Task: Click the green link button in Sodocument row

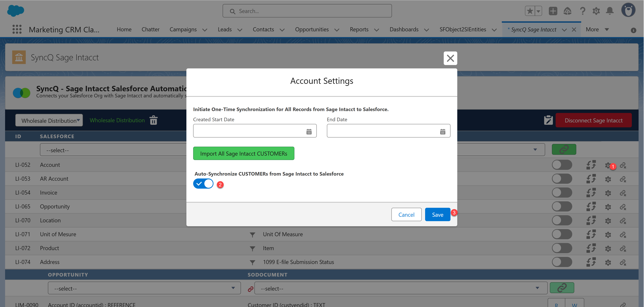Action: (x=562, y=288)
